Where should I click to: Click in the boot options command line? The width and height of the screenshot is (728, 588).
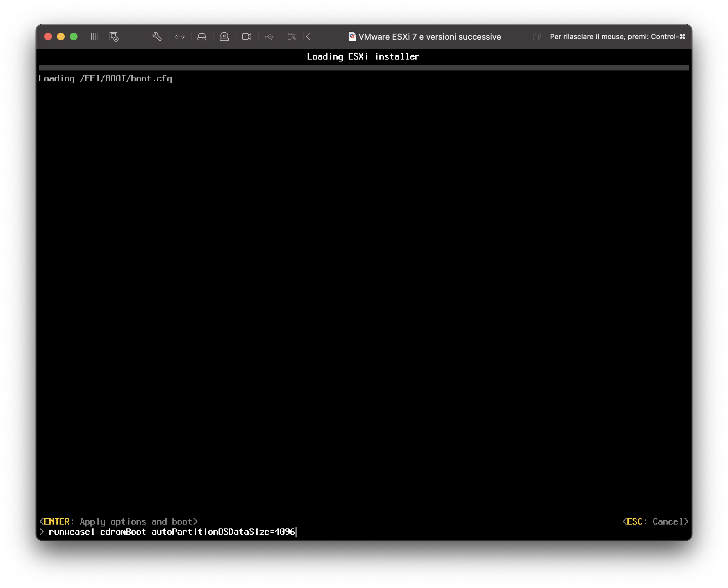[364, 532]
